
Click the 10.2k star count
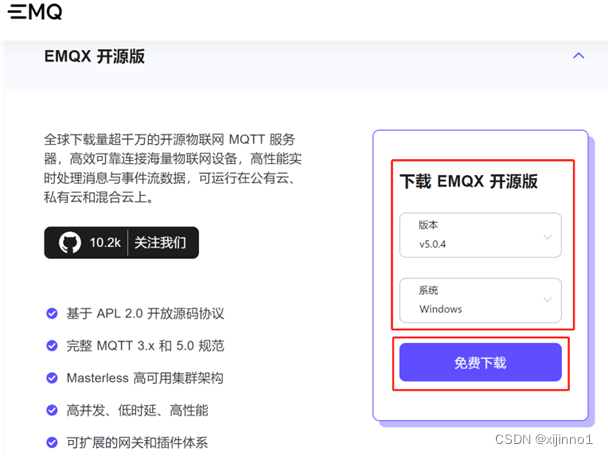click(105, 243)
